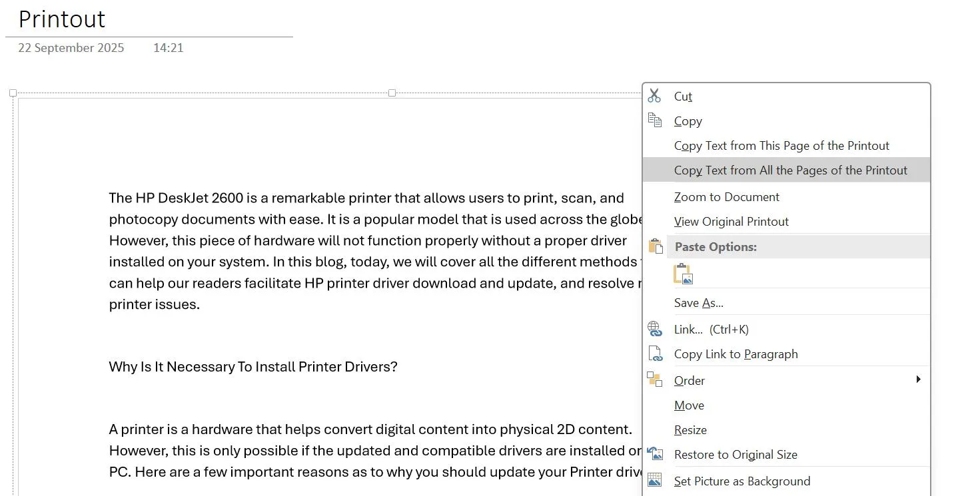Click the Restore to Original Size icon
The image size is (980, 496).
pyautogui.click(x=655, y=454)
